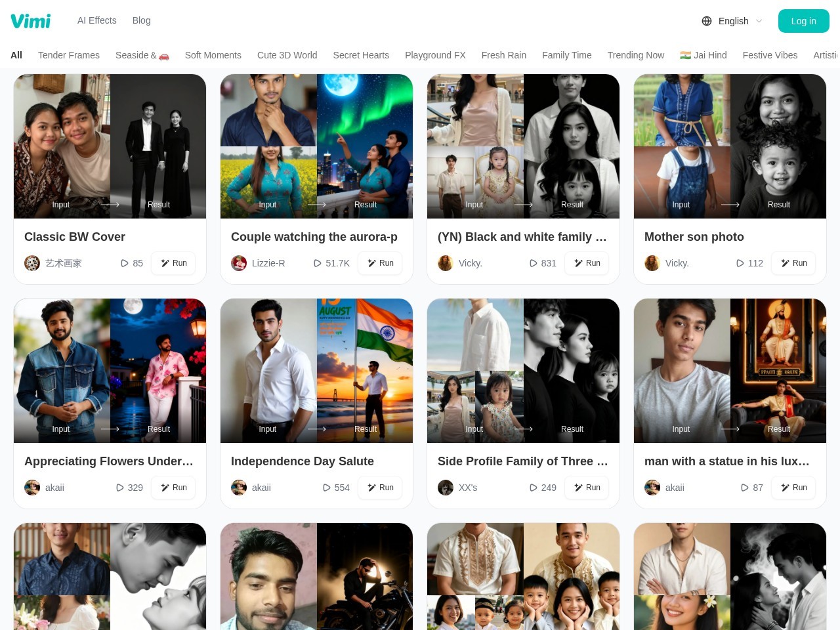Open akaii's avatar on man with a statue card

click(652, 488)
